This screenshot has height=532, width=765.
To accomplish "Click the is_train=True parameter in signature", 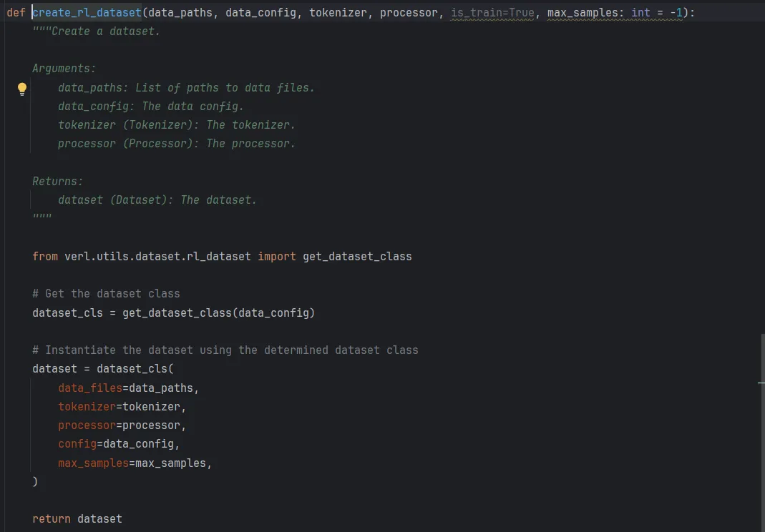I will pyautogui.click(x=492, y=13).
